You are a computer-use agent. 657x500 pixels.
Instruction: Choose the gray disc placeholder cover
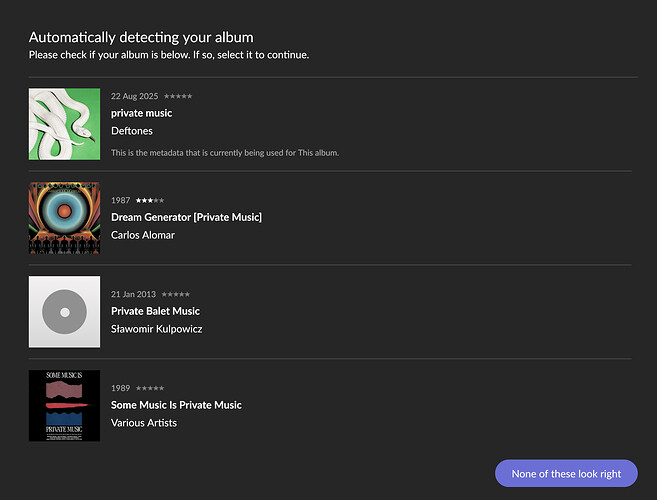[64, 312]
